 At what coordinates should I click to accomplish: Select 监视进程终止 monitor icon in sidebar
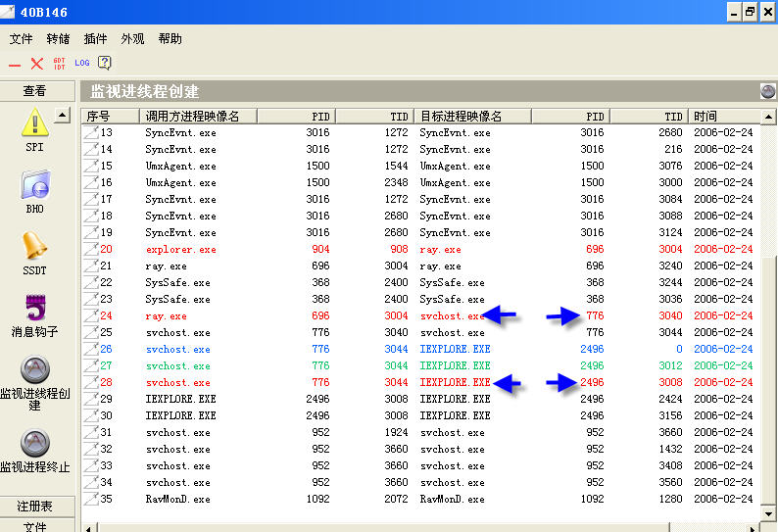coord(35,445)
